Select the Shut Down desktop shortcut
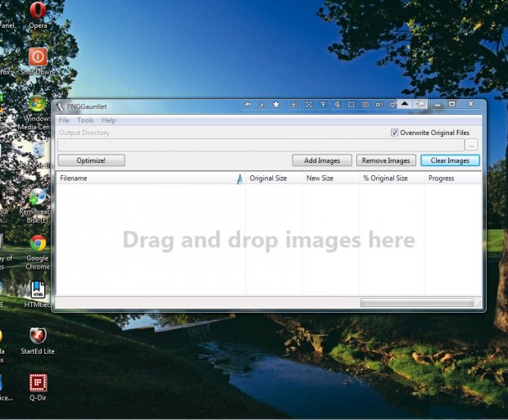 pyautogui.click(x=38, y=61)
